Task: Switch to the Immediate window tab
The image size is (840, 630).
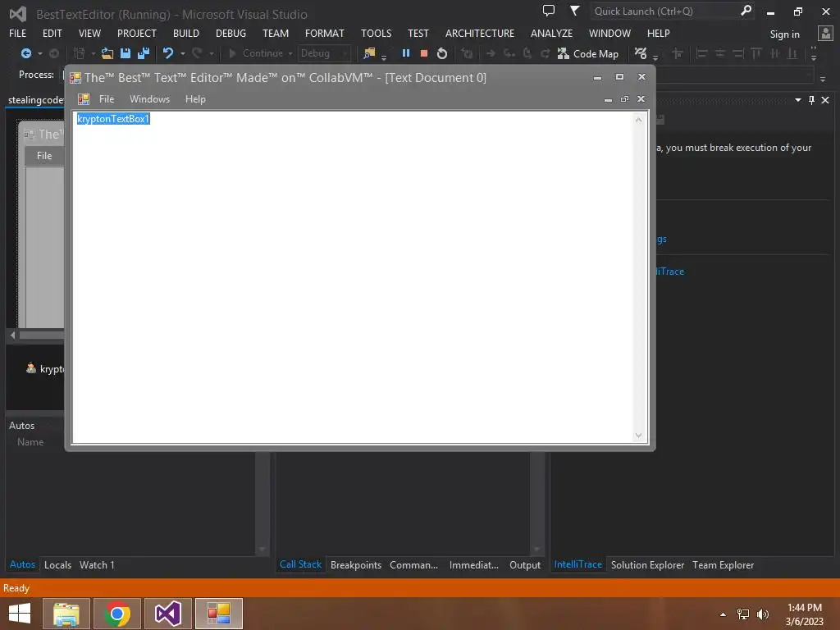Action: pos(473,564)
